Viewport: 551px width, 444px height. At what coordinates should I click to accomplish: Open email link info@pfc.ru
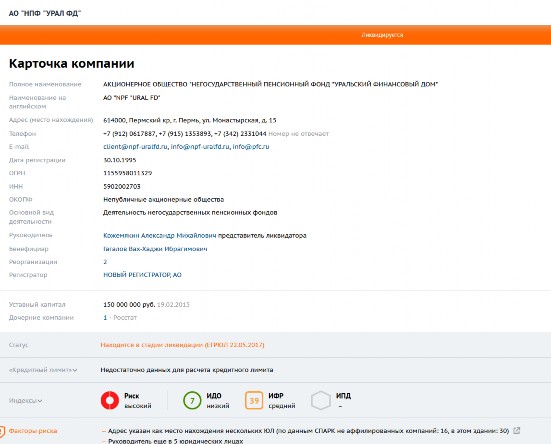[x=251, y=147]
